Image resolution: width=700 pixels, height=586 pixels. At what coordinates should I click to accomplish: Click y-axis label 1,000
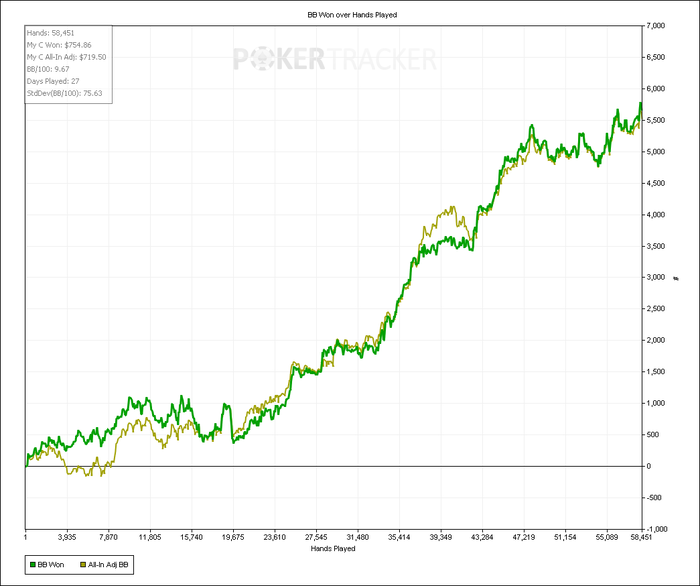pyautogui.click(x=656, y=403)
